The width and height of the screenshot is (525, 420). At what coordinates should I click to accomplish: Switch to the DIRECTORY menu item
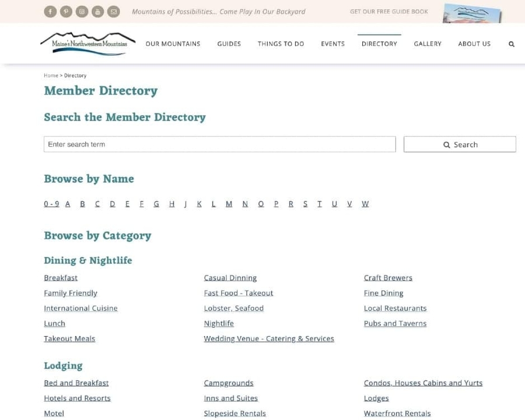click(379, 43)
